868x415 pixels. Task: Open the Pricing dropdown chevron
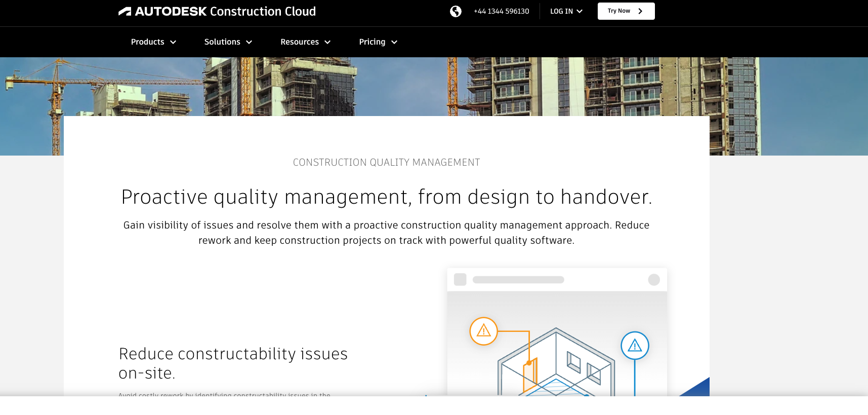[394, 42]
